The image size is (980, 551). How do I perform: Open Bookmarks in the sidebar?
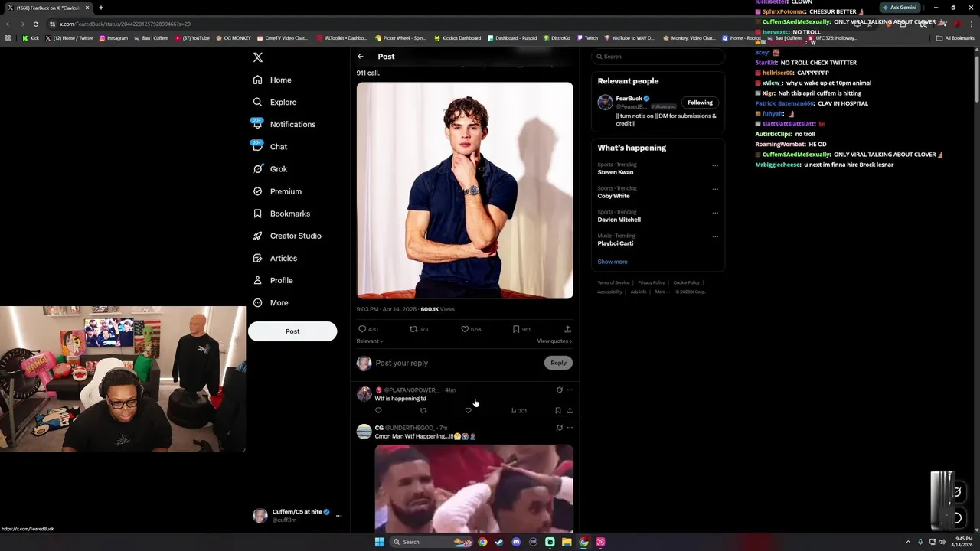coord(281,214)
